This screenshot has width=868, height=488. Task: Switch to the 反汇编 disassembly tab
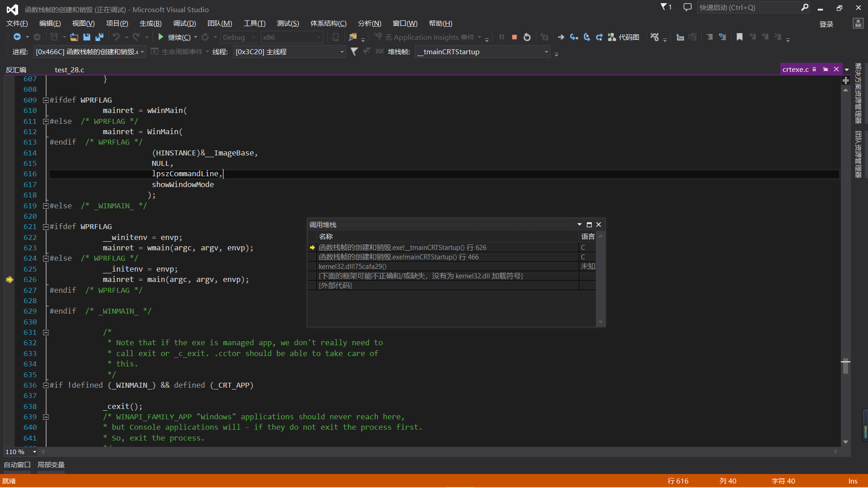(x=16, y=70)
